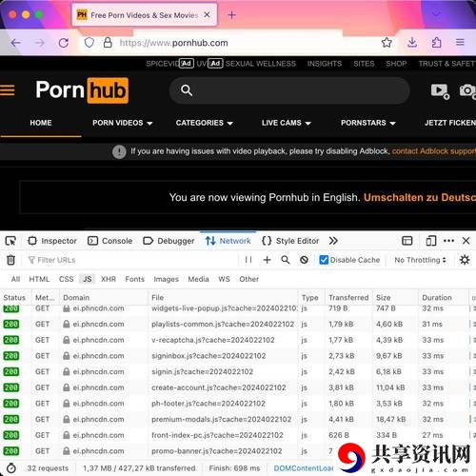Switch to the Console tab
Screen dimensions: 476x476
[x=110, y=241]
